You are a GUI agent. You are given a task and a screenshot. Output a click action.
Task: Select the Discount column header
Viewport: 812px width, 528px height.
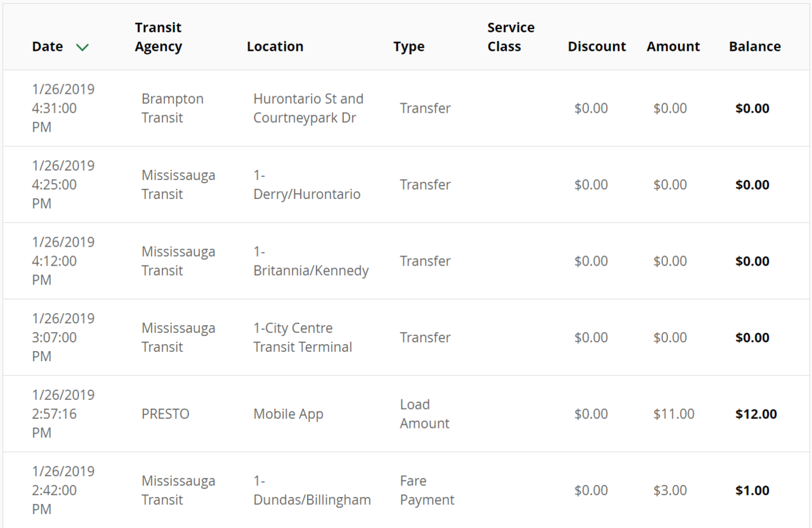[x=596, y=47]
